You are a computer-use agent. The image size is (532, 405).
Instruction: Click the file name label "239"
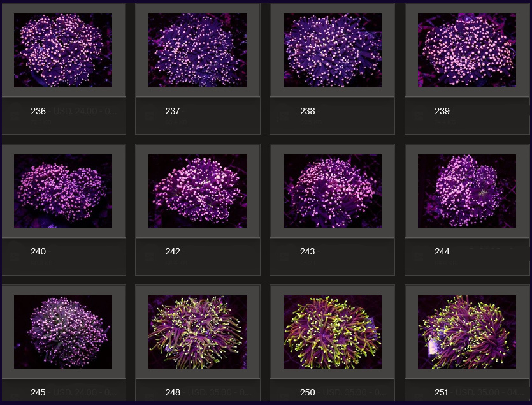(x=442, y=111)
